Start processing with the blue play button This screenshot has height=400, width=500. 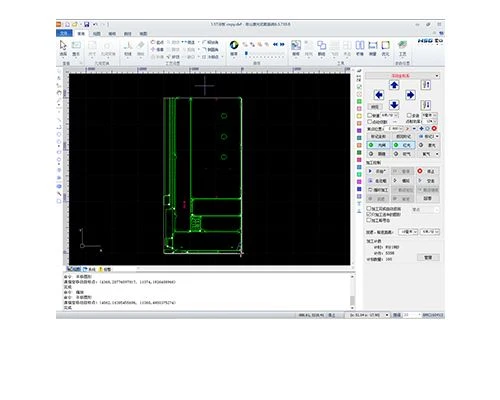tap(378, 171)
